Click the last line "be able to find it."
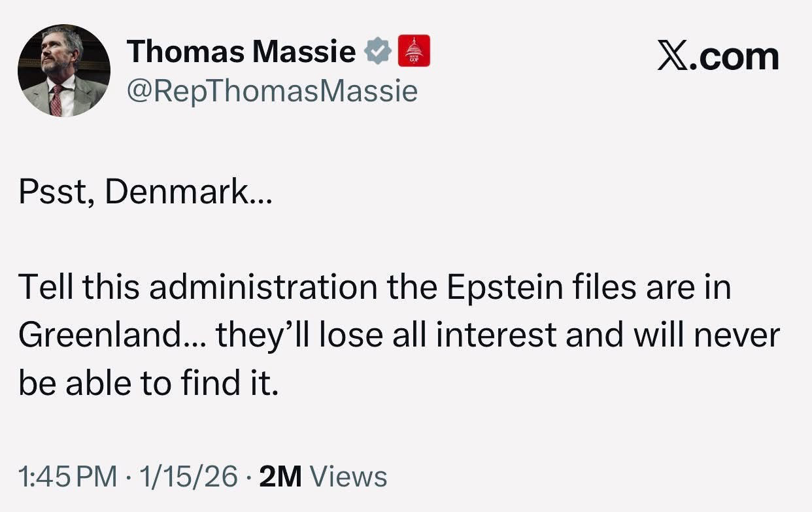Screen dimensions: 812x512 (148, 383)
